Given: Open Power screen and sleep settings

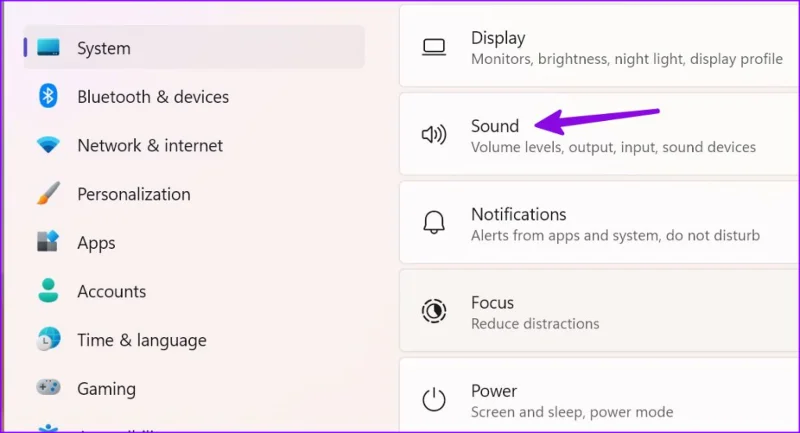Looking at the screenshot, I should [599, 395].
